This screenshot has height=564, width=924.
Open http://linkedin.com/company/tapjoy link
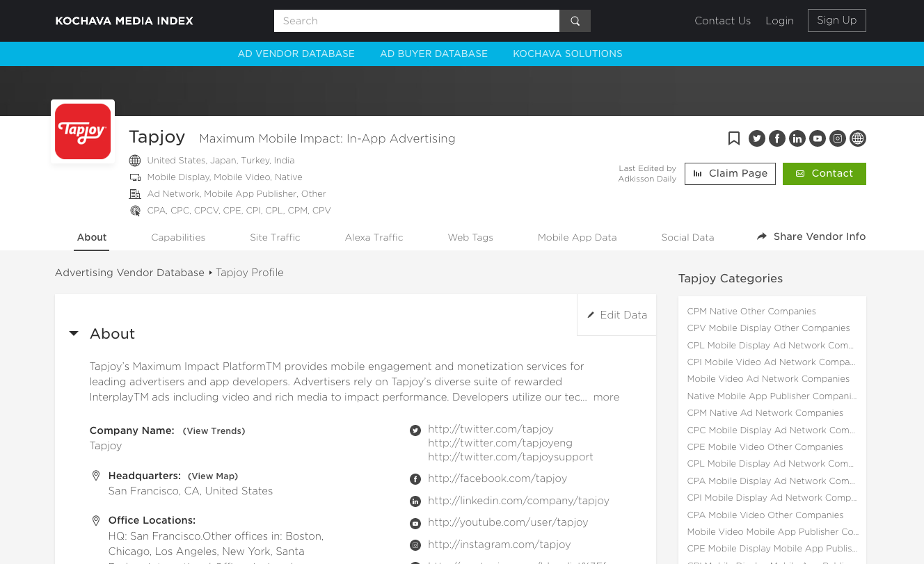(x=518, y=501)
